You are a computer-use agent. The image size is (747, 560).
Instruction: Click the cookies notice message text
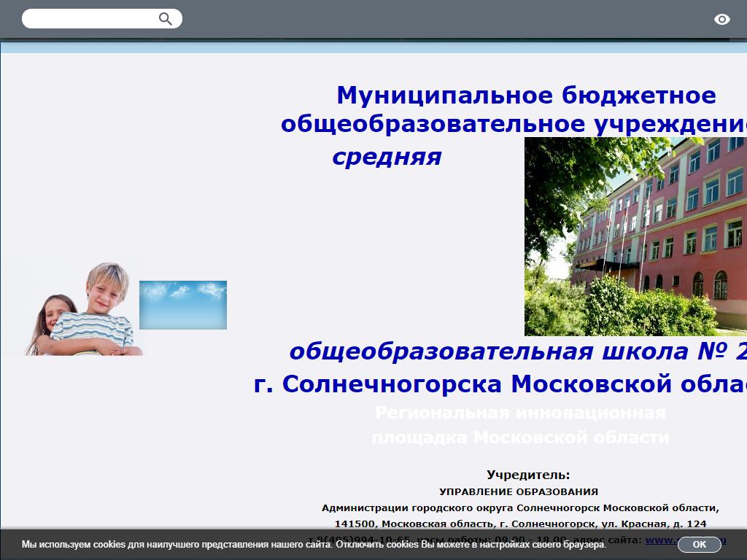coord(314,545)
